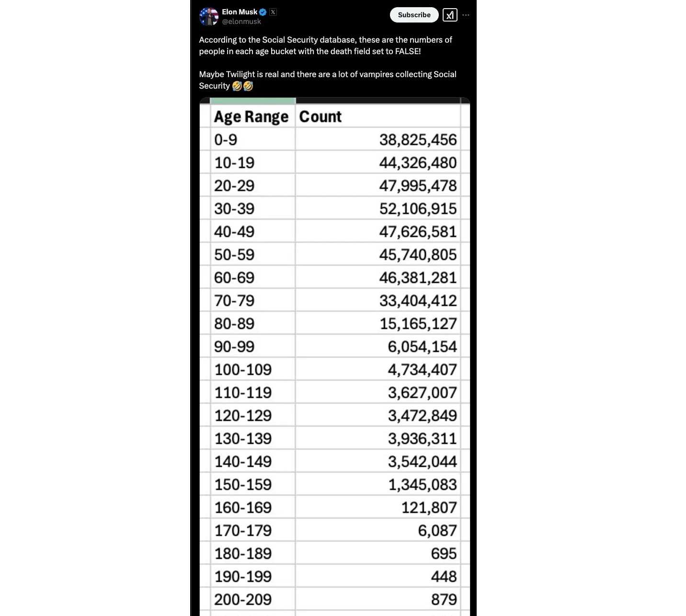The height and width of the screenshot is (616, 686).
Task: Click the Count column header
Action: [320, 116]
